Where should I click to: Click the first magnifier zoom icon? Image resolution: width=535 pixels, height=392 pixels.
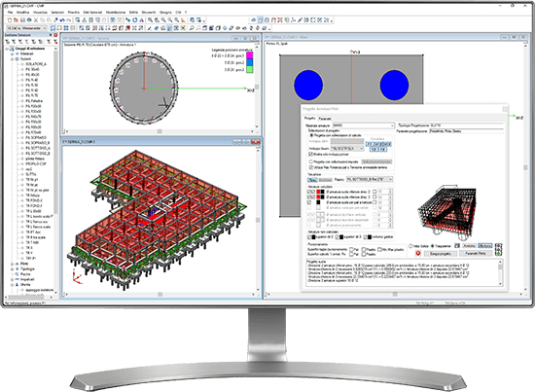tap(150, 20)
